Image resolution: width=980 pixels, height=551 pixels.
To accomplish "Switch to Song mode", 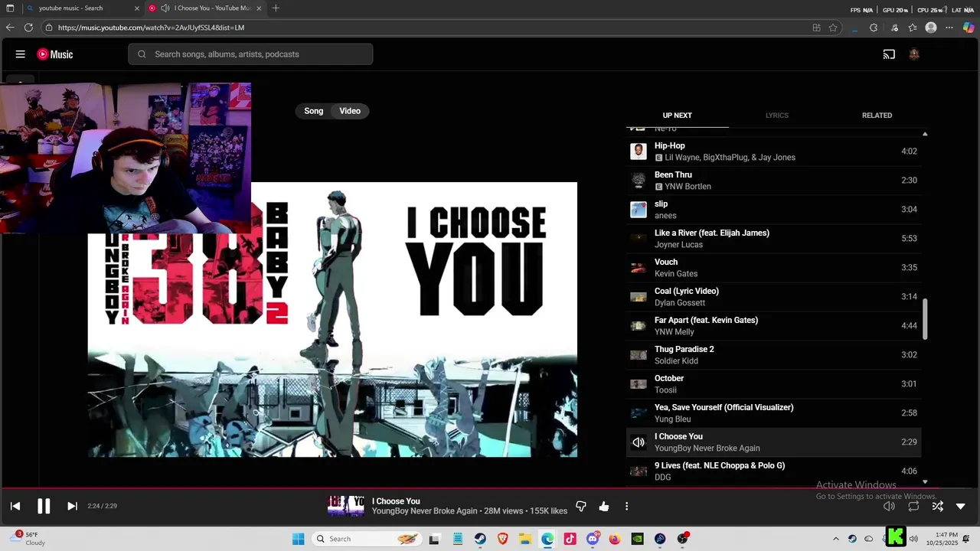I will [x=314, y=111].
